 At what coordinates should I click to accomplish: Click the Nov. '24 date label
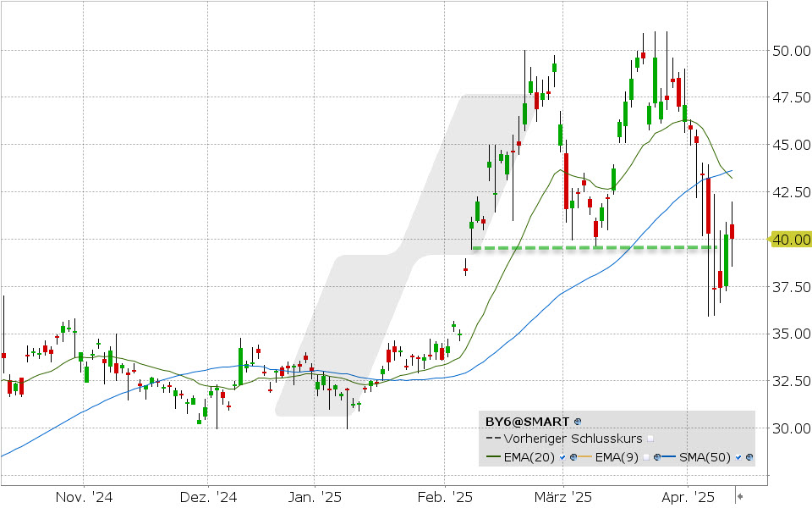click(84, 498)
